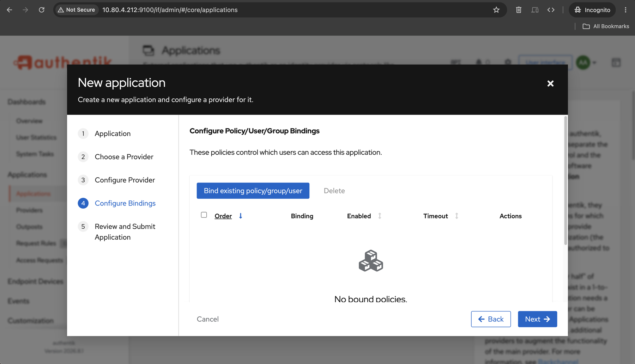Click the Order sort arrow icon
Viewport: 635px width, 364px height.
click(241, 216)
